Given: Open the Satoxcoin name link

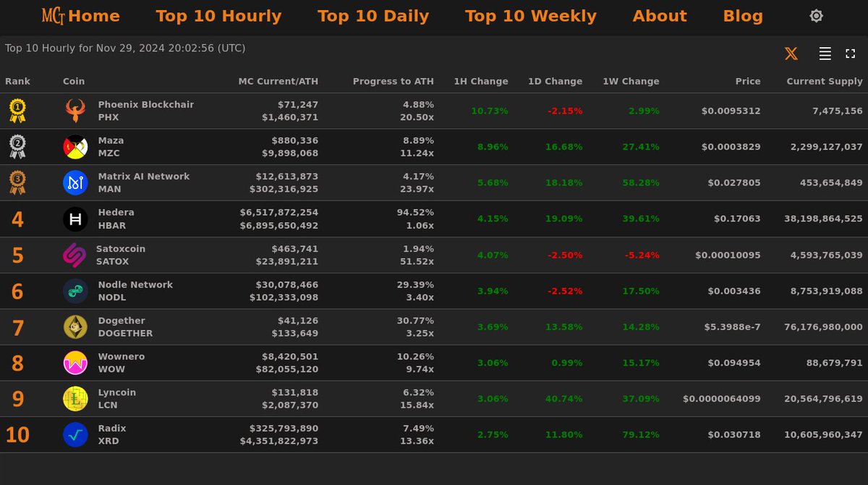Looking at the screenshot, I should [x=121, y=248].
